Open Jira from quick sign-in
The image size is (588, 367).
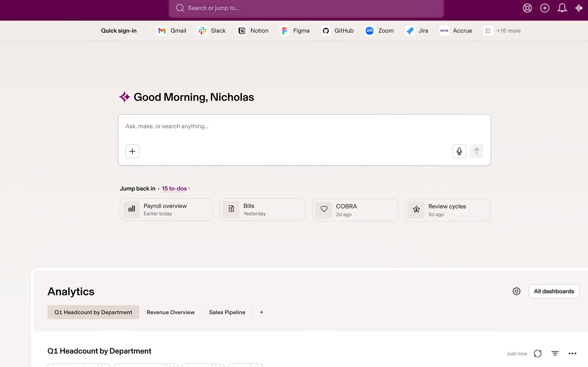pos(416,31)
